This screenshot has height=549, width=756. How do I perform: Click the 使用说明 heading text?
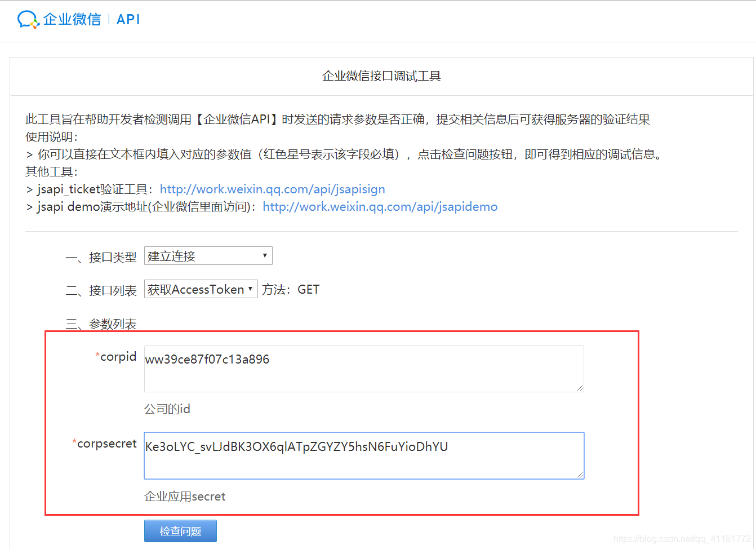pos(51,137)
